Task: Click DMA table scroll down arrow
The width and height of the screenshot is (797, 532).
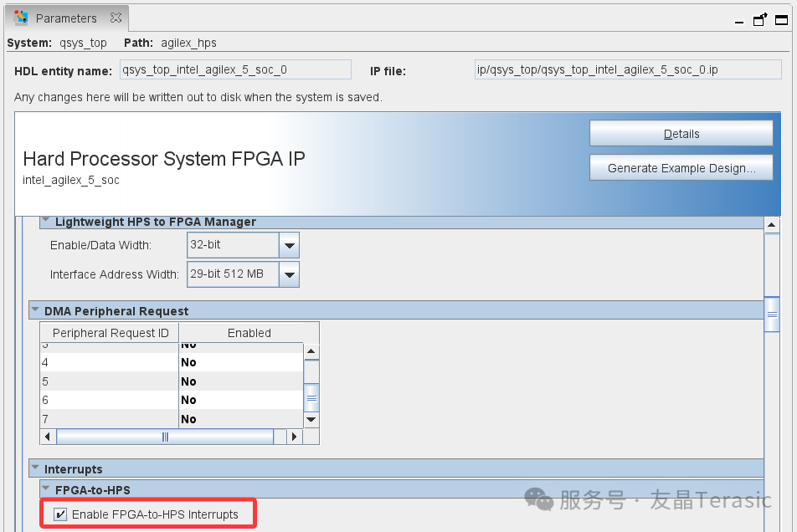Action: [x=311, y=419]
